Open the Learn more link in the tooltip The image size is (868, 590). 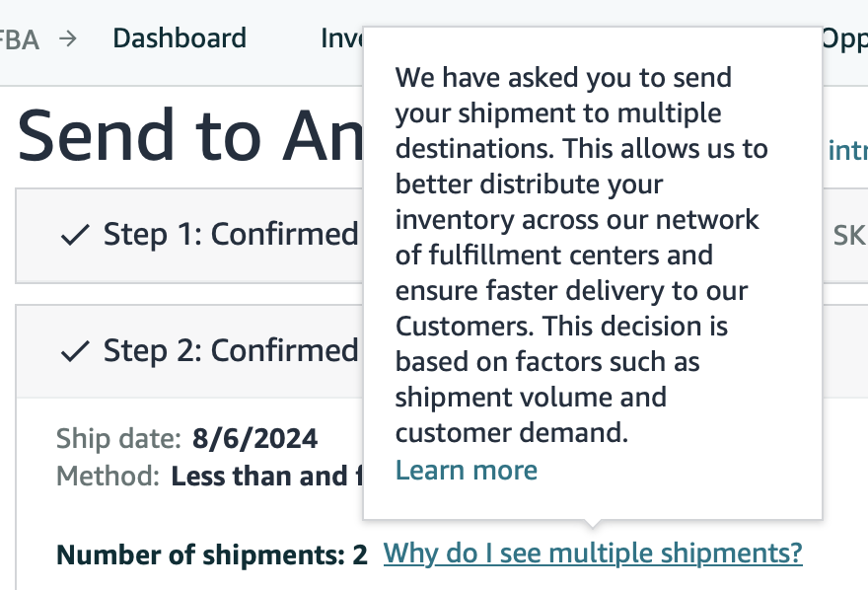(467, 471)
